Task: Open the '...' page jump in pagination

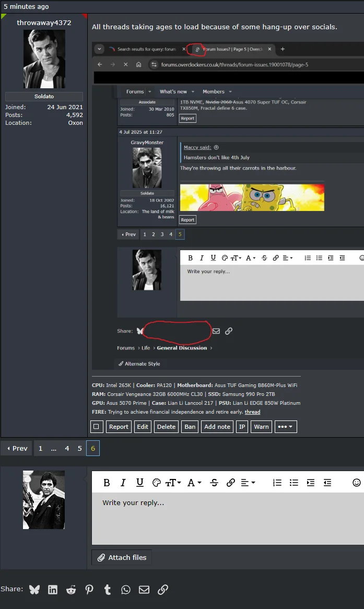Action: point(54,448)
